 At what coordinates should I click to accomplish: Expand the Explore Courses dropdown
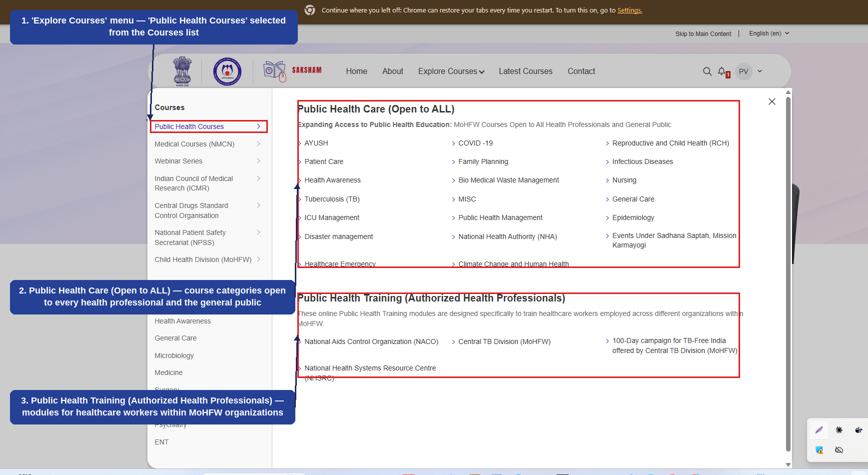tap(451, 71)
